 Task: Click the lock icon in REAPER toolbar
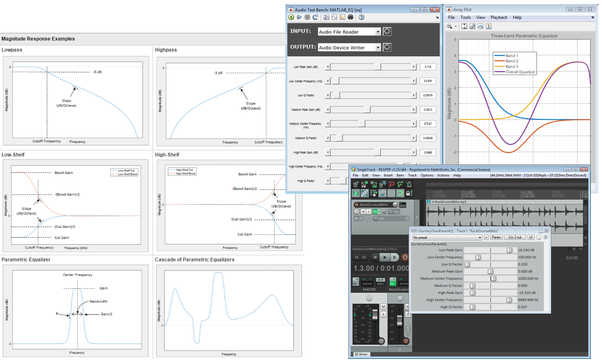(x=409, y=192)
